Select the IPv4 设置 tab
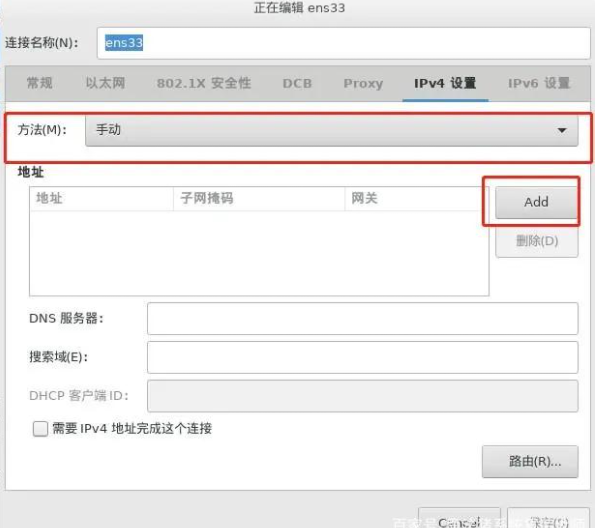596x528 pixels. [x=445, y=83]
